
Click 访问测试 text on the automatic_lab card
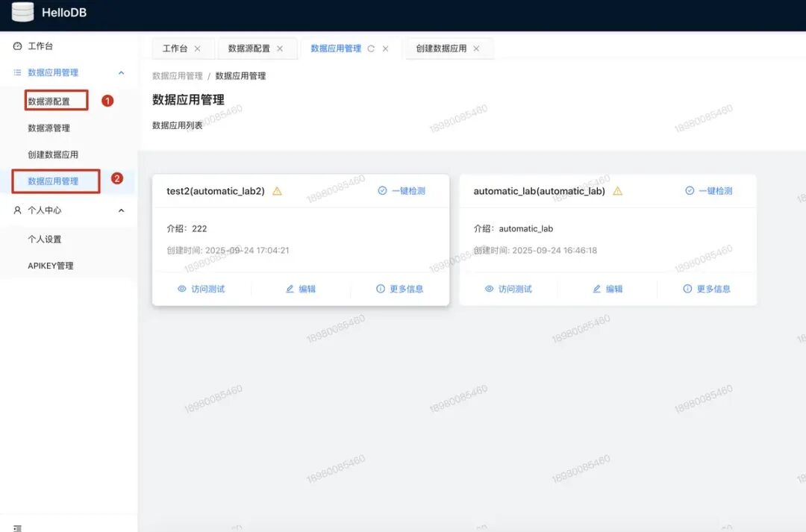[x=515, y=289]
